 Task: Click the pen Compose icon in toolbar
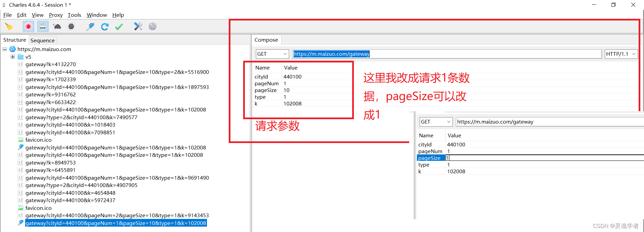pos(90,27)
